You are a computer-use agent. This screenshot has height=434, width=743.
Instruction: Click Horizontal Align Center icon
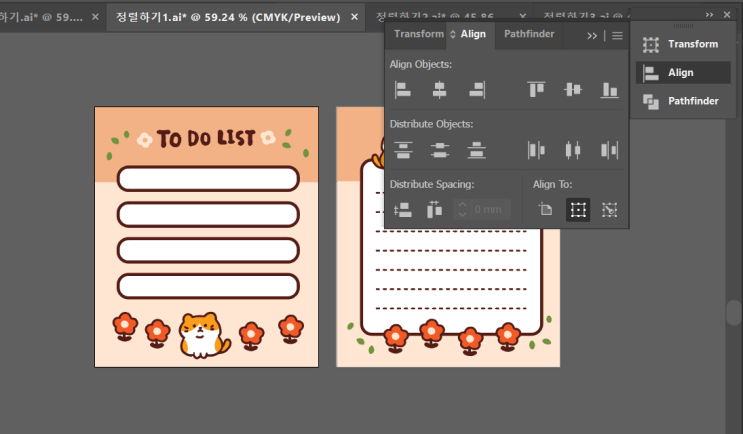pyautogui.click(x=439, y=90)
